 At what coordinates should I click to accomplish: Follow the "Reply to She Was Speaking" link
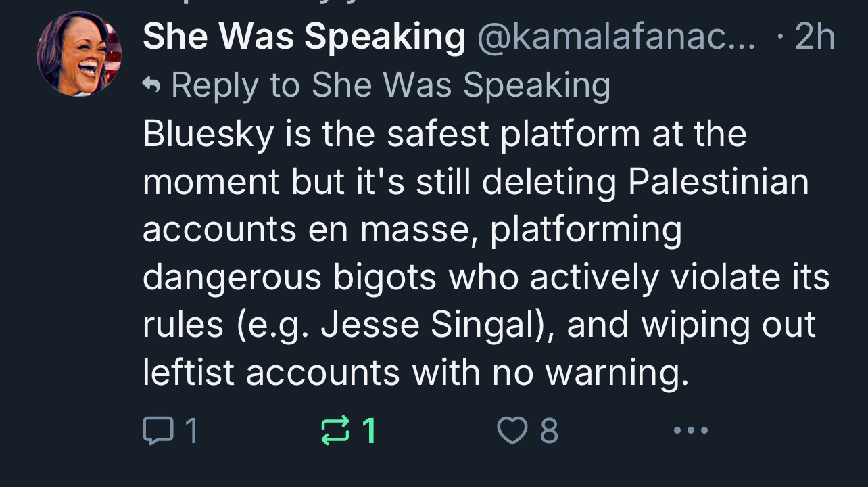coord(391,86)
